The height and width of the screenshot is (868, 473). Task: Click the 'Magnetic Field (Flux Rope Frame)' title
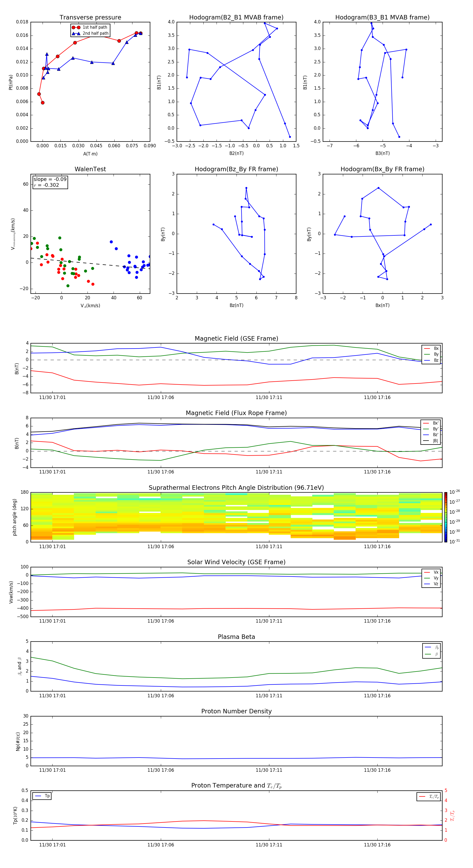236,413
